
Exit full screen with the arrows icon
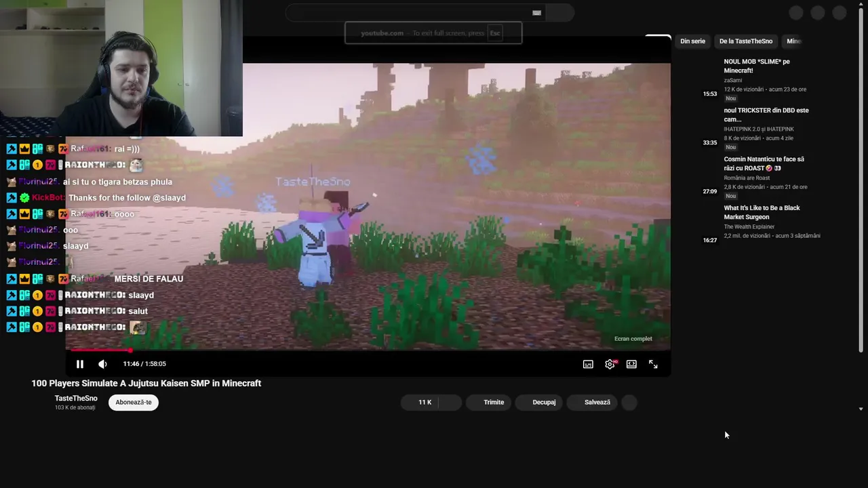point(653,364)
